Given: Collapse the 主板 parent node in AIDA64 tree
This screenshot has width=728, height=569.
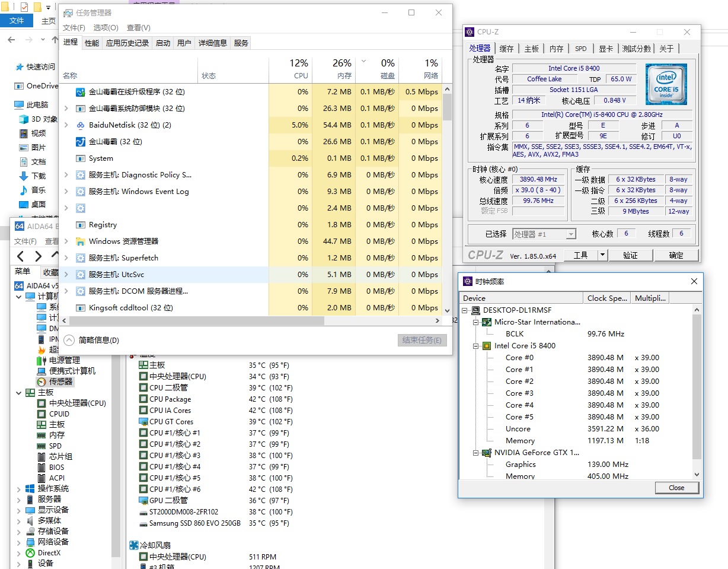Looking at the screenshot, I should pos(18,392).
